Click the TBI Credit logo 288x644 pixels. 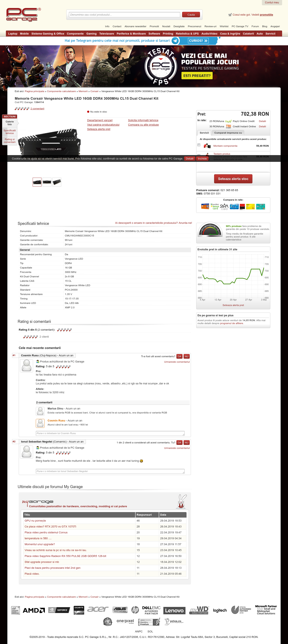coord(228,126)
